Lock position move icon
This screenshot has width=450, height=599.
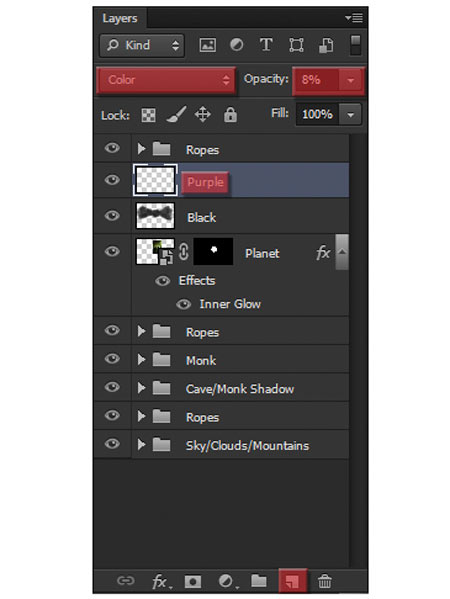[202, 114]
